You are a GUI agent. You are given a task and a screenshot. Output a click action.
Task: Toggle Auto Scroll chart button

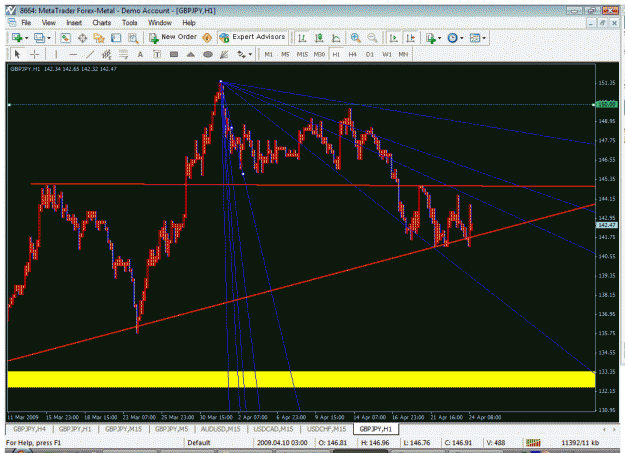click(393, 38)
